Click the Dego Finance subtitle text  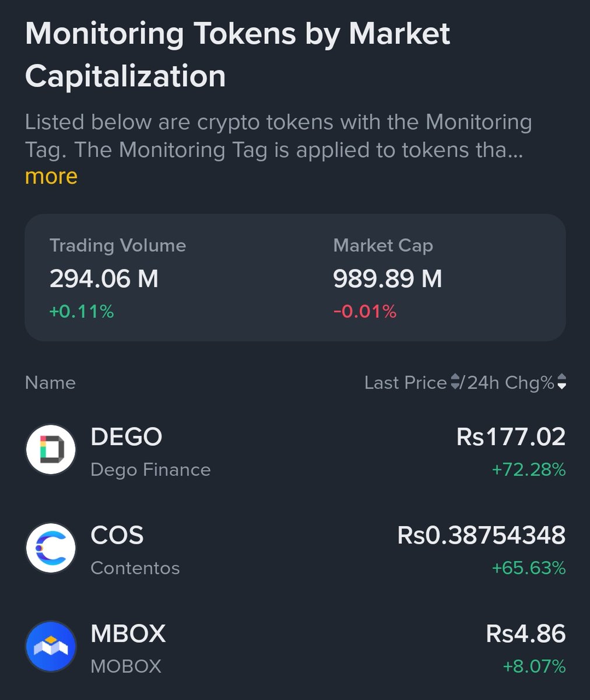pyautogui.click(x=150, y=470)
